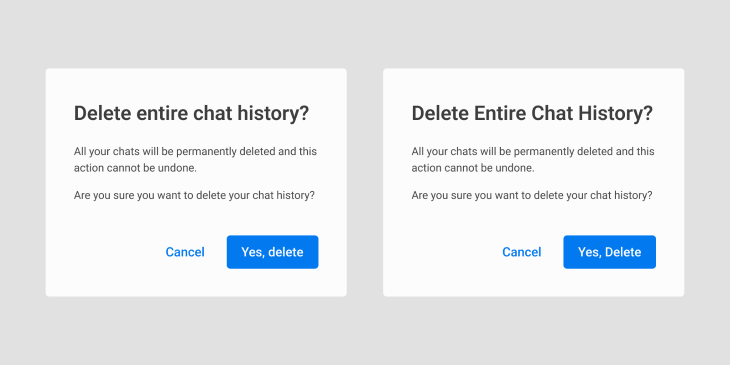Screen dimensions: 730x365
Task: Click Cancel beside the capitalized 'Yes, Delete' button
Action: 521,252
